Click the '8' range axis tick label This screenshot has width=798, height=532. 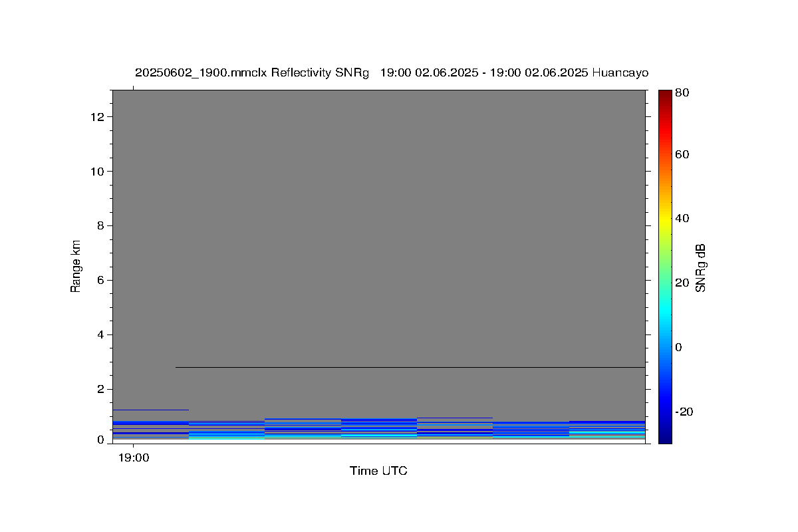pyautogui.click(x=101, y=226)
